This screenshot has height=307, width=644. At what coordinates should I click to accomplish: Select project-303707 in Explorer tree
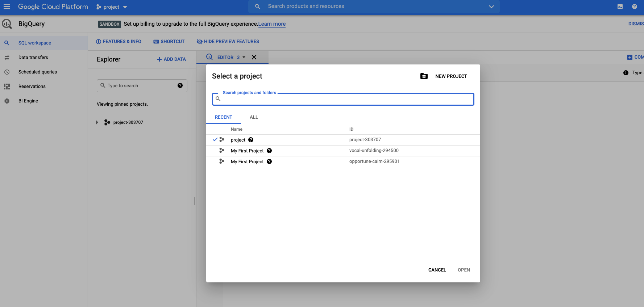tap(128, 122)
